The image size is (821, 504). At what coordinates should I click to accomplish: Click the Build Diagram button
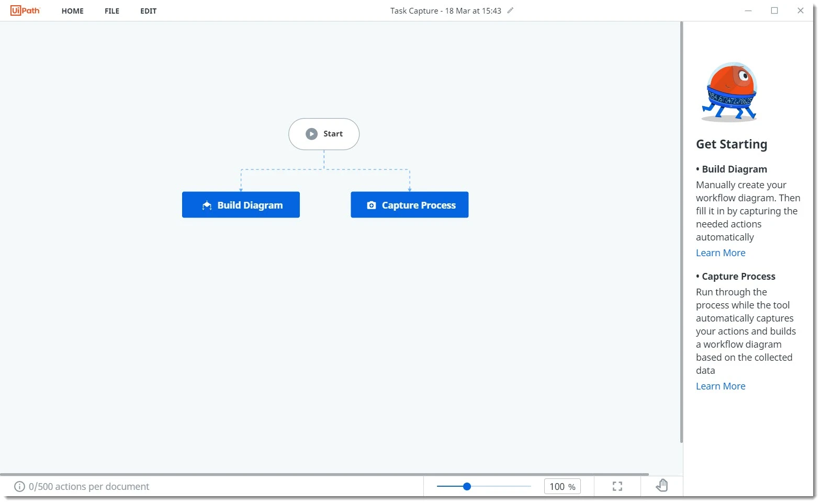click(241, 205)
